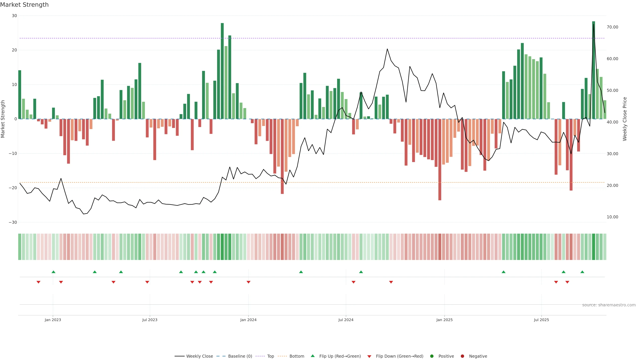The image size is (644, 362).
Task: Click the darkest green heatmap cell at far right
Action: click(594, 247)
